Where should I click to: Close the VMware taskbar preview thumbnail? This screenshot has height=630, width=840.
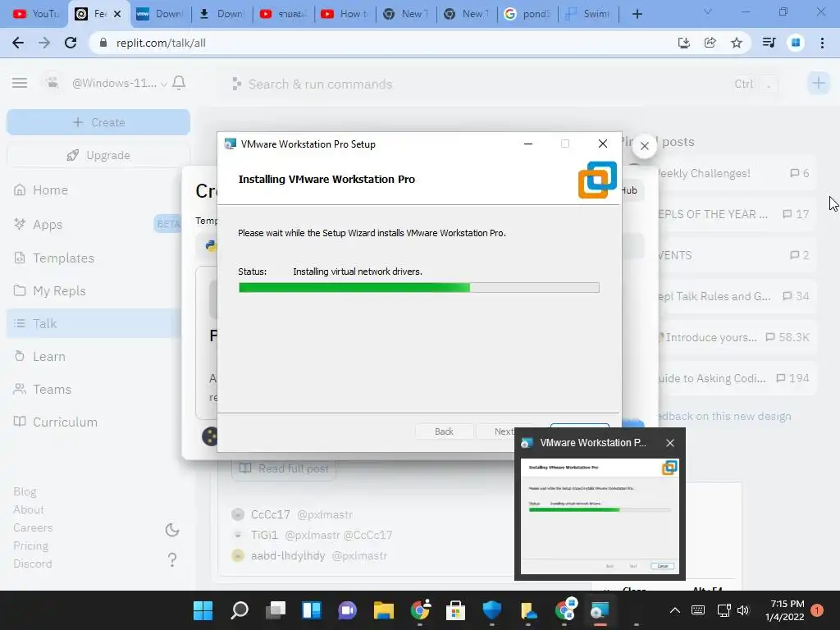[670, 443]
